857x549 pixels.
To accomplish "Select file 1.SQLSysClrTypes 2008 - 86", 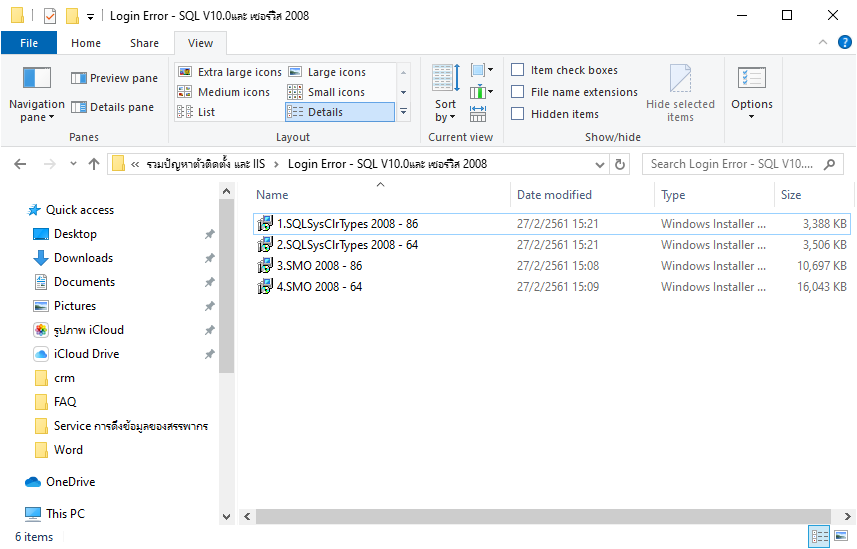I will point(551,224).
